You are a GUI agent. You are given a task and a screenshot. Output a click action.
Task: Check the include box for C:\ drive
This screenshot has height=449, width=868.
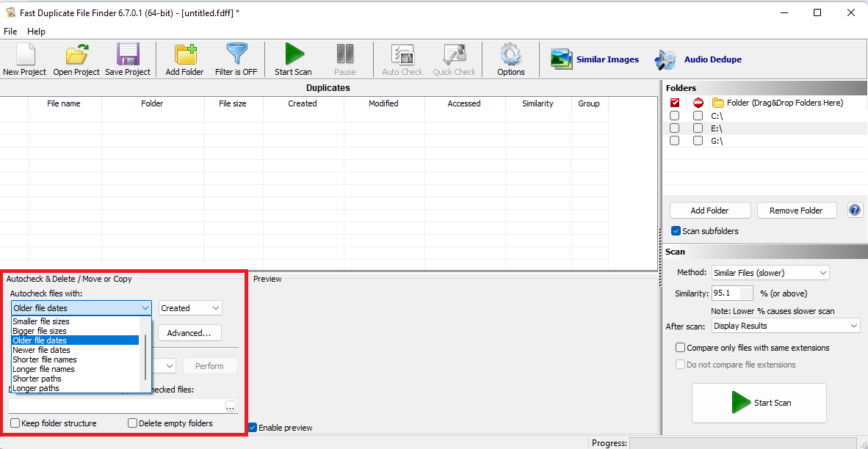click(674, 116)
